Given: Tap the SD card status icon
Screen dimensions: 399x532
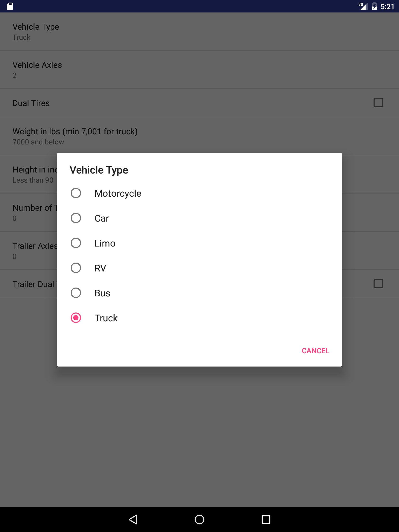Looking at the screenshot, I should click(x=10, y=6).
